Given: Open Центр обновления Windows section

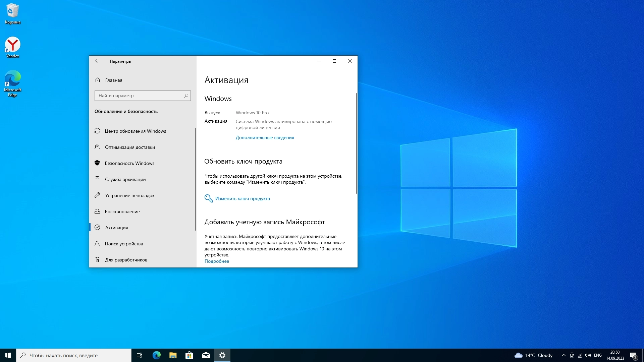Looking at the screenshot, I should (x=135, y=131).
